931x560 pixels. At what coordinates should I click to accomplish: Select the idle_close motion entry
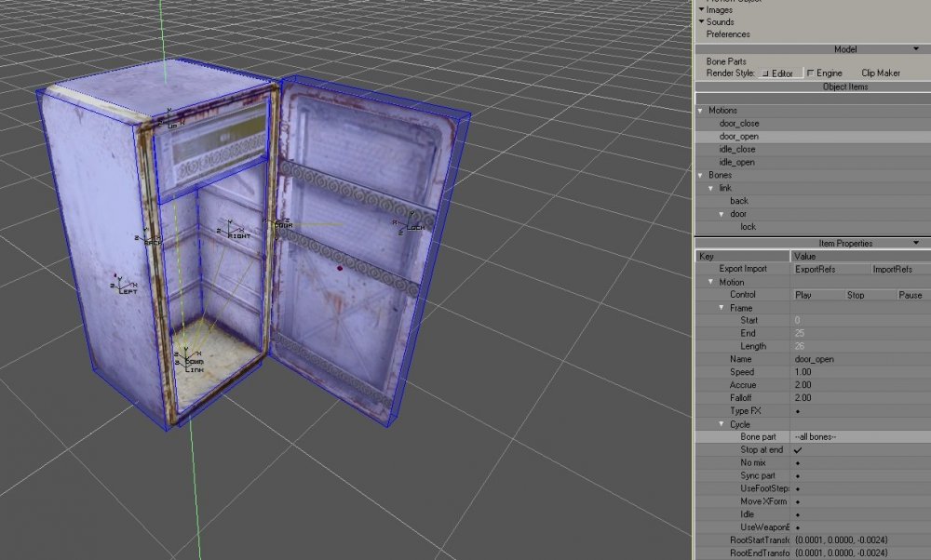point(735,149)
